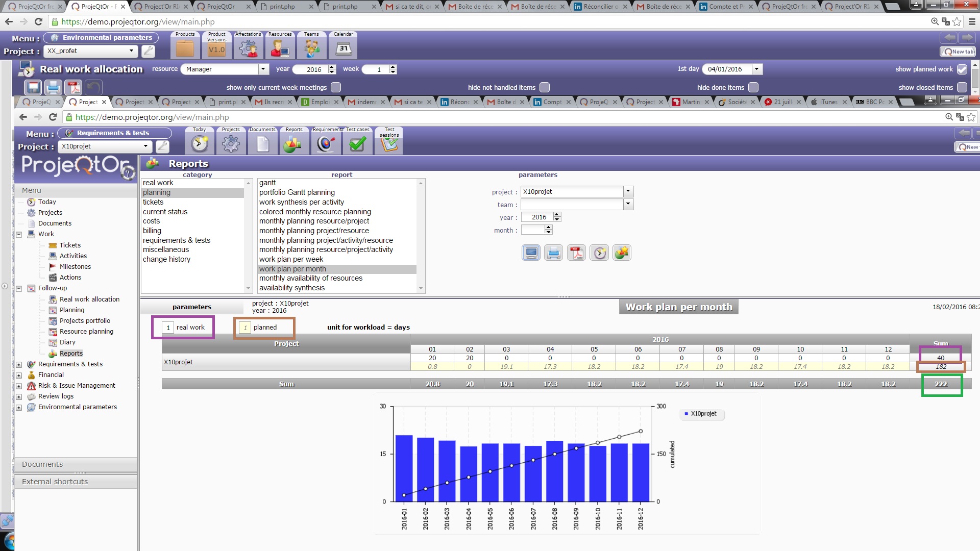
Task: Select costs report category
Action: (x=152, y=221)
